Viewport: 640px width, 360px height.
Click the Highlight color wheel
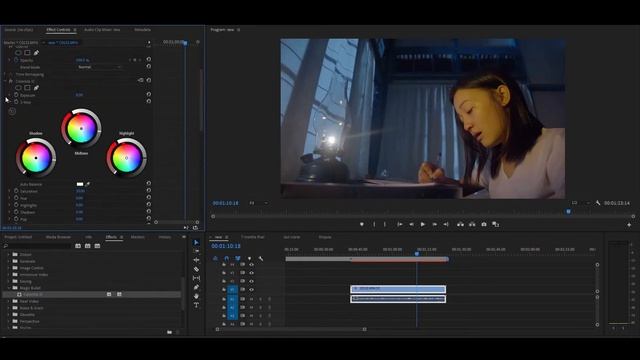coord(127,158)
